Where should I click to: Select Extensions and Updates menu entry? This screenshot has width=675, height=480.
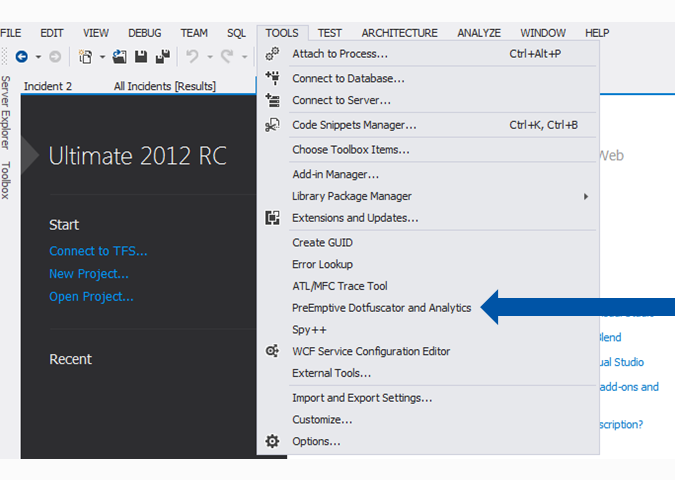point(428,218)
